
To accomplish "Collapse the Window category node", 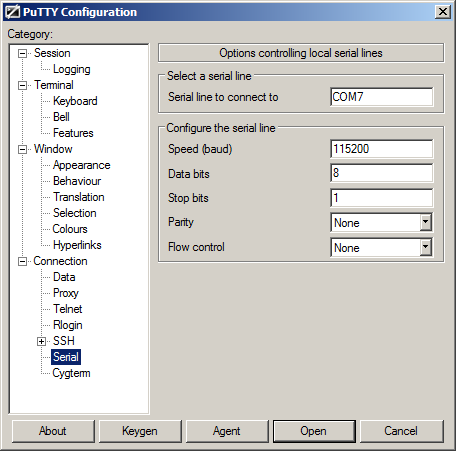I will [22, 149].
